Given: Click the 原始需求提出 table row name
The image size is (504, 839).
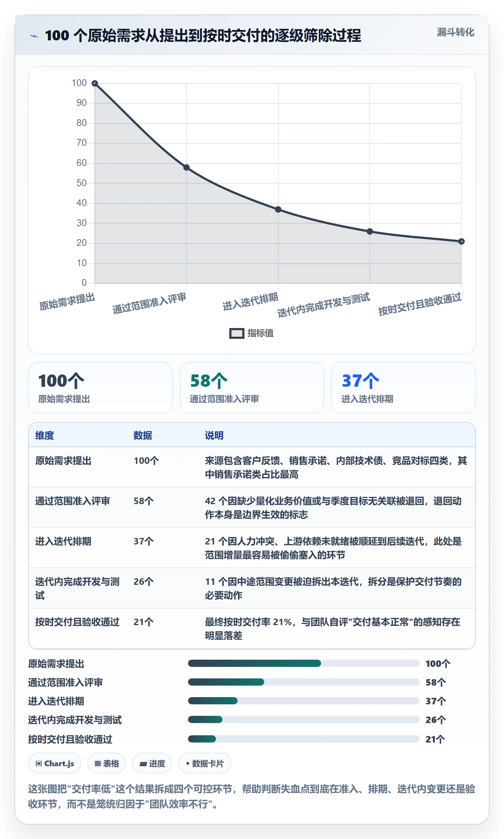Looking at the screenshot, I should tap(63, 461).
